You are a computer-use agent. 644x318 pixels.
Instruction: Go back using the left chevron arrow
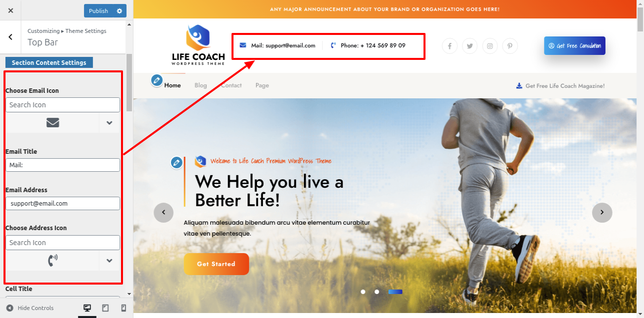pyautogui.click(x=10, y=37)
